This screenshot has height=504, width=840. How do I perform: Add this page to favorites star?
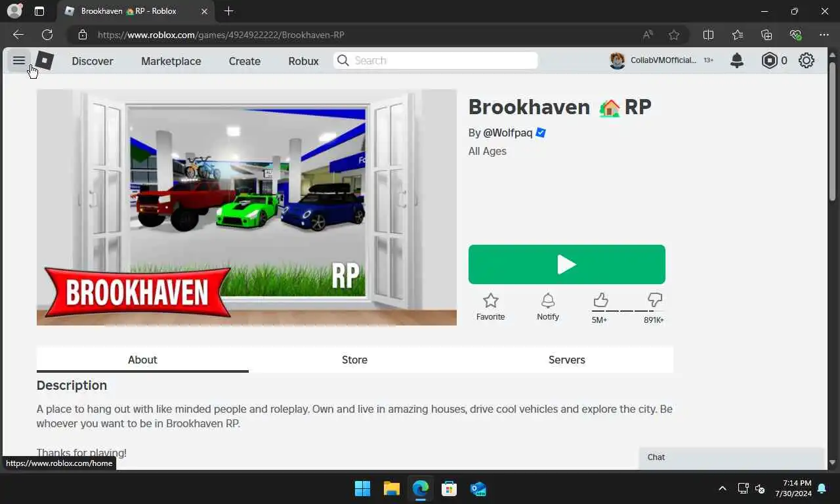(674, 35)
